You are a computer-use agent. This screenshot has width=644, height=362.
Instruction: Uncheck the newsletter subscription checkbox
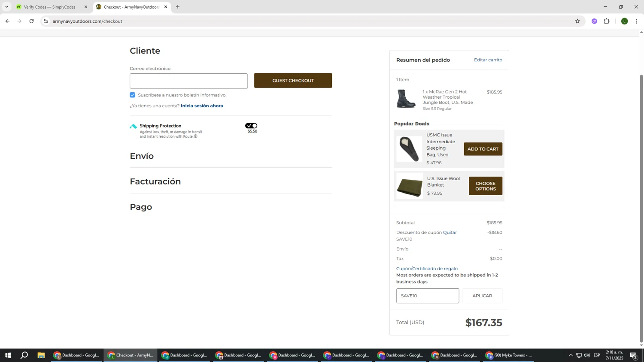[x=133, y=95]
